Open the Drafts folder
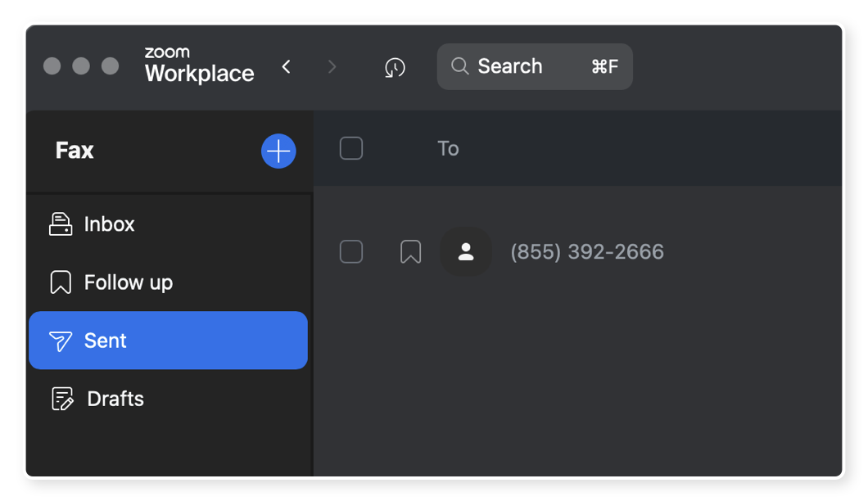This screenshot has width=868, height=501. tap(169, 399)
